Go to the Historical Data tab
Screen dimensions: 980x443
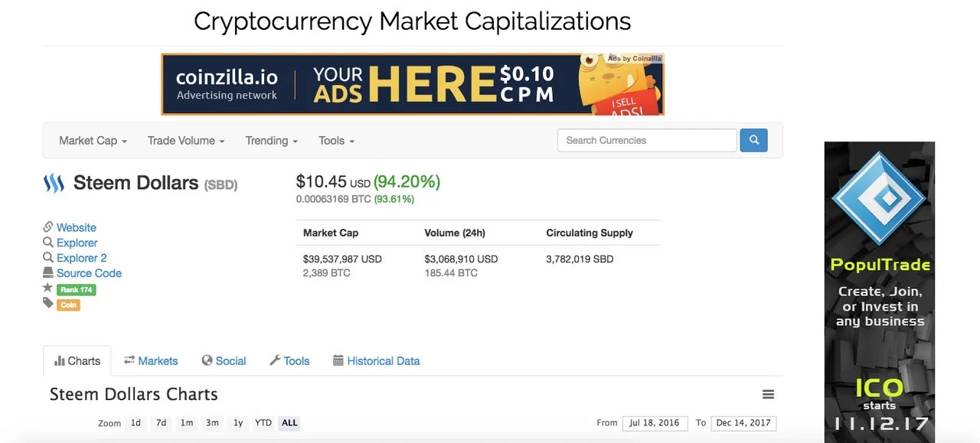376,361
